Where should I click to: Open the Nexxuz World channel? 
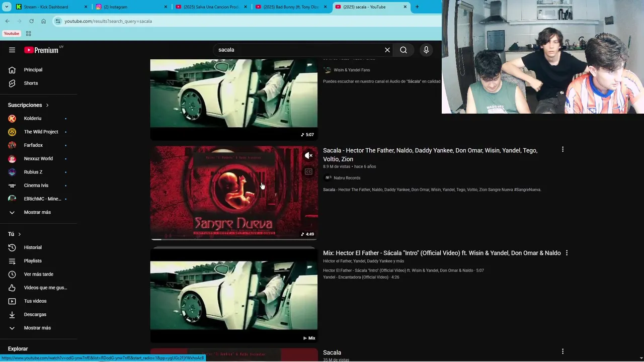coord(38,158)
